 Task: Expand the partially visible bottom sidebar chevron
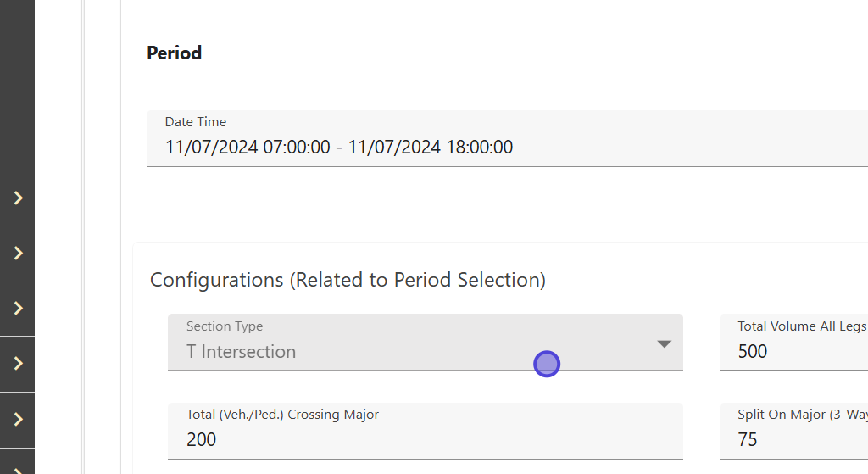pyautogui.click(x=18, y=467)
